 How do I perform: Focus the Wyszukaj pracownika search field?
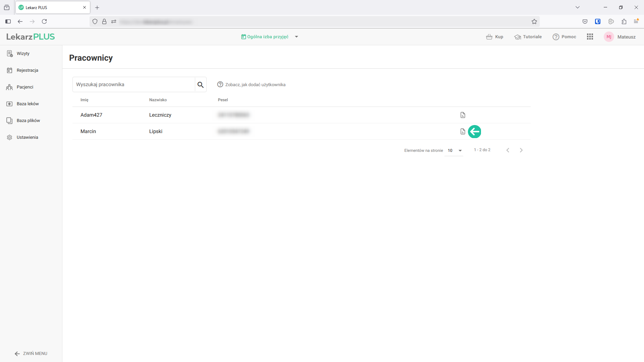click(133, 85)
